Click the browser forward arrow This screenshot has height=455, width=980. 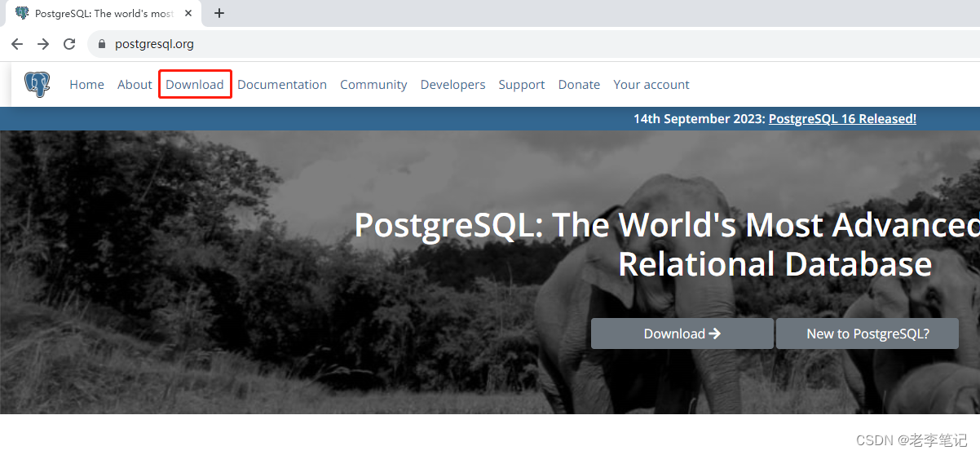[43, 44]
